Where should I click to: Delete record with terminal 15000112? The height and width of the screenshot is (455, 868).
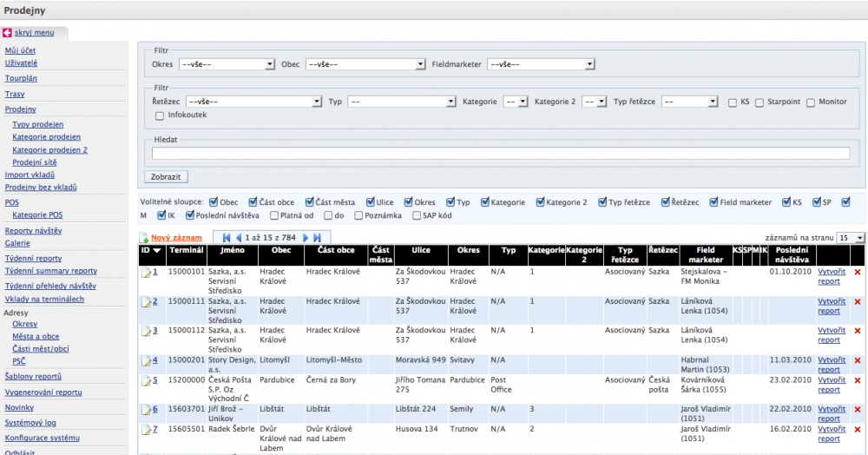[858, 331]
